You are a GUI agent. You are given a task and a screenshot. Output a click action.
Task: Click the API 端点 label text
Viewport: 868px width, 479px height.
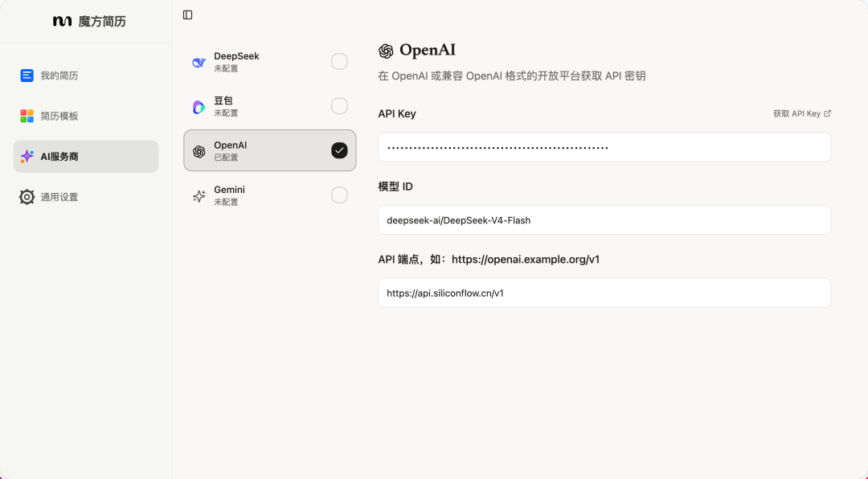tap(489, 259)
